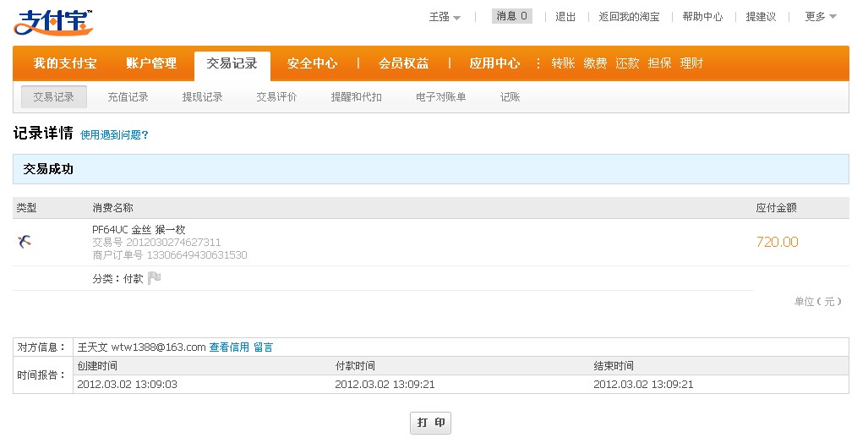The height and width of the screenshot is (443, 868).
Task: Go to 安全中心 tab
Action: (x=312, y=63)
